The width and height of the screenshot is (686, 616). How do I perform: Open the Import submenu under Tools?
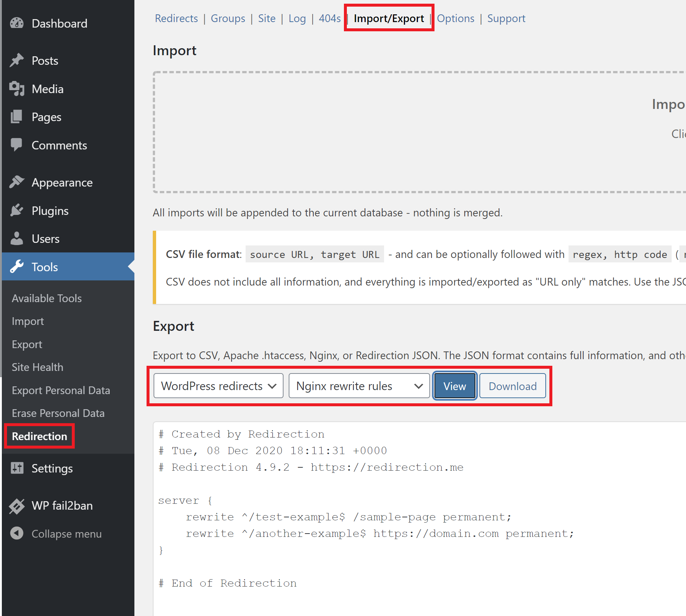[x=28, y=321]
